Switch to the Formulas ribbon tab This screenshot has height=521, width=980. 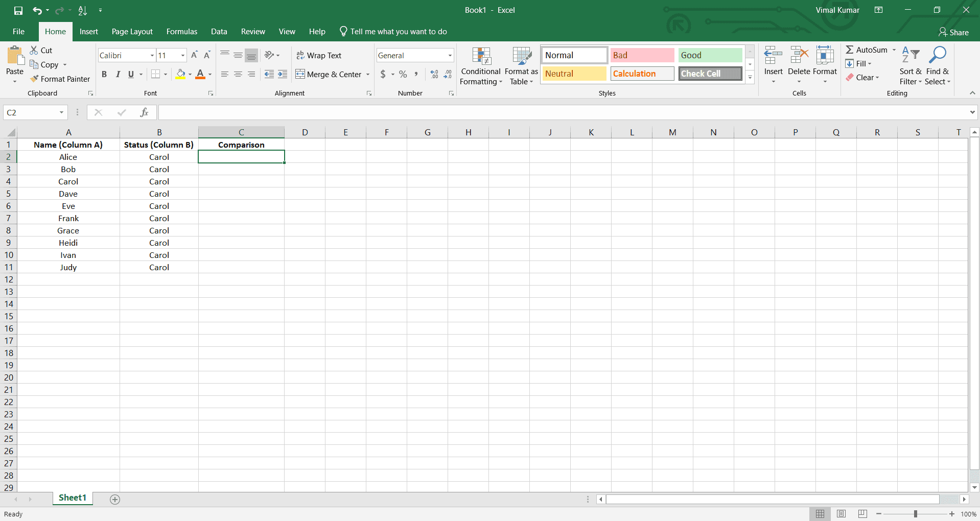tap(181, 31)
